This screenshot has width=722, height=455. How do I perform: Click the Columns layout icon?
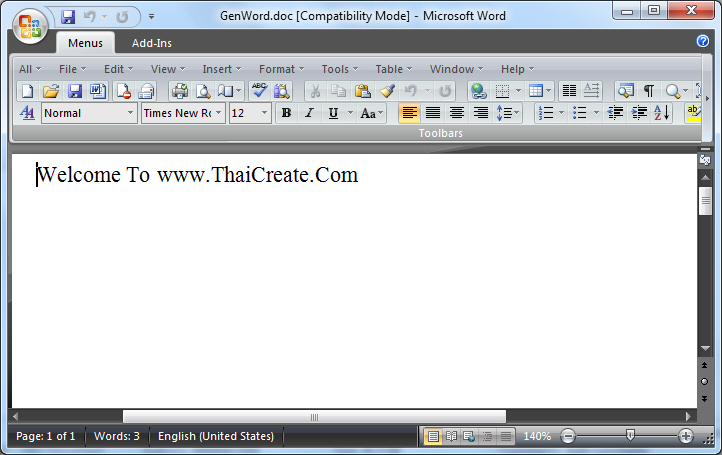coord(570,91)
